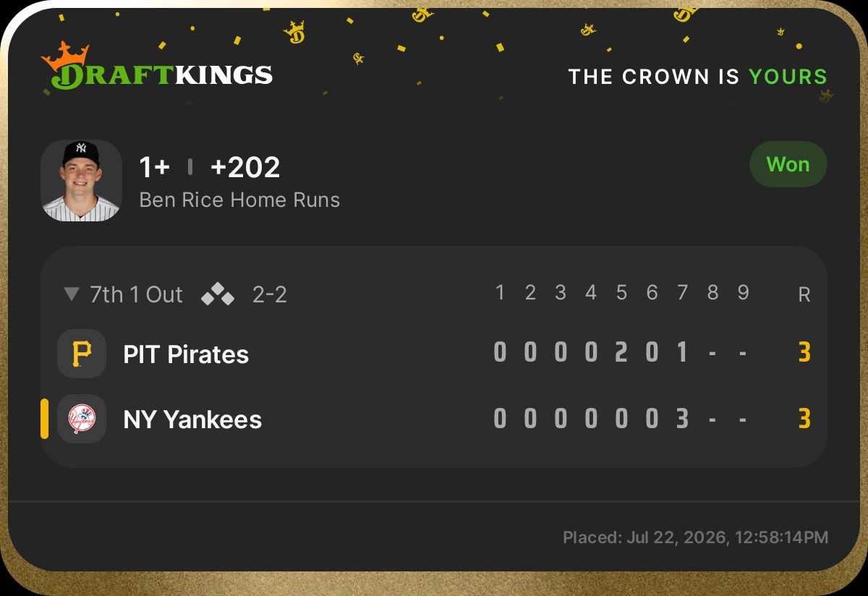Viewport: 868px width, 596px height.
Task: Click Pirates 5th inning score 2
Action: [x=621, y=353]
